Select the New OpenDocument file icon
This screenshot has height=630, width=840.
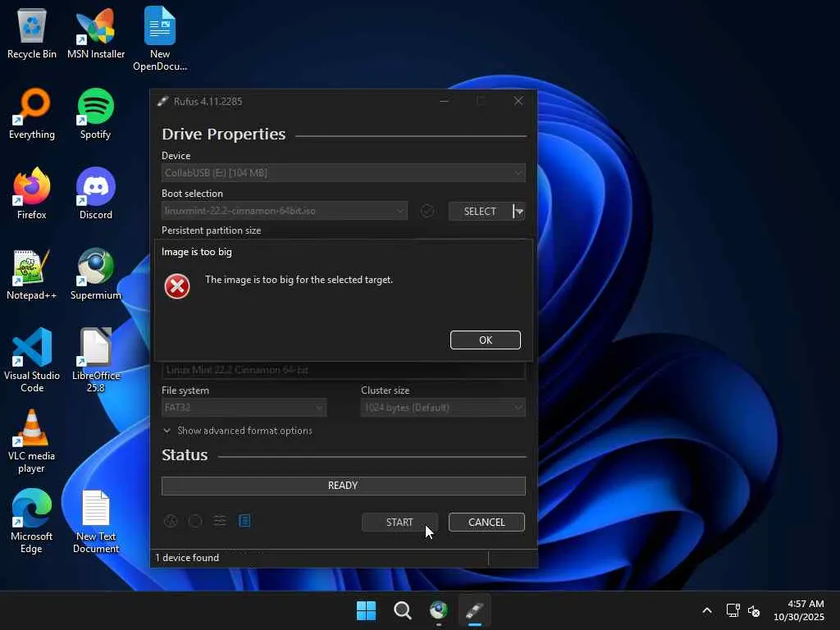[160, 39]
